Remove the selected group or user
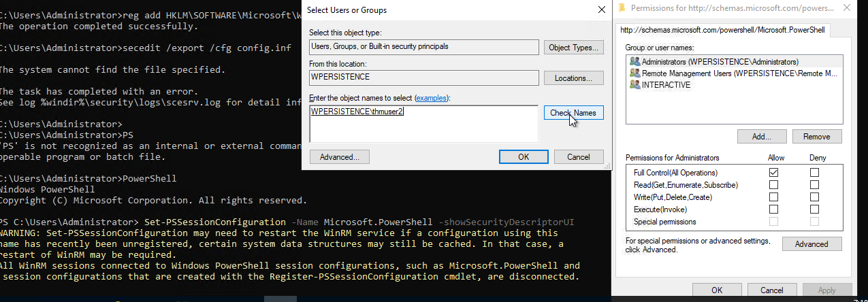 816,137
